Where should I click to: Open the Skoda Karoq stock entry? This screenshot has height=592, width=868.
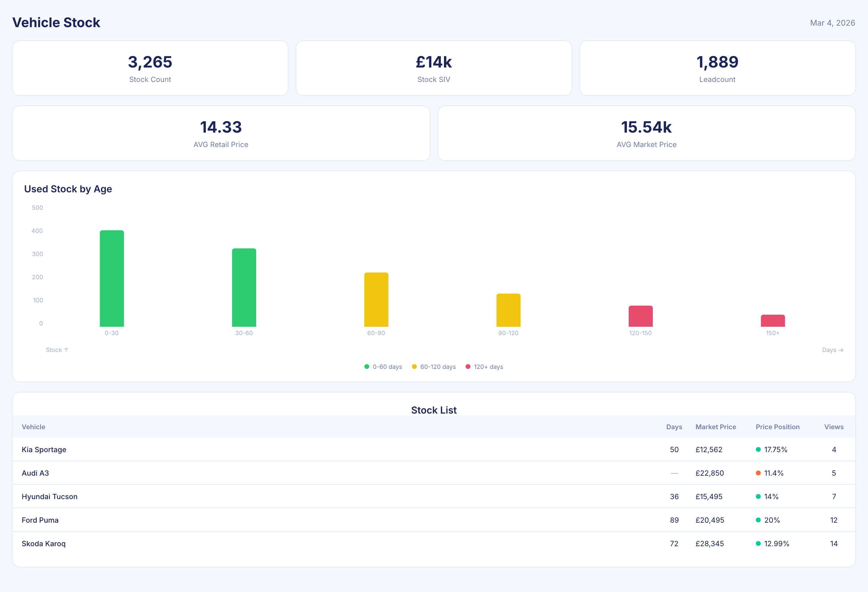(44, 544)
